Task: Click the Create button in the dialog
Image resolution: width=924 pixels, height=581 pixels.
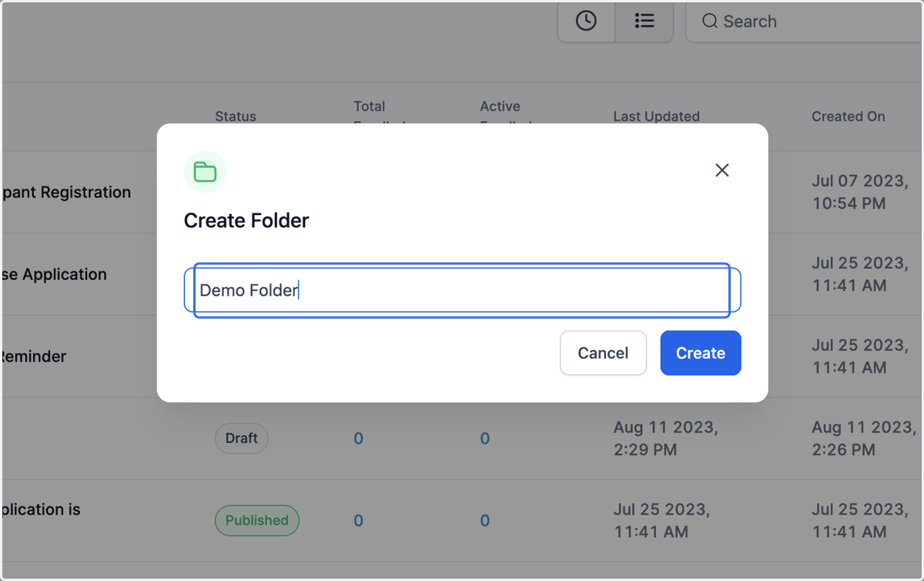Action: click(x=701, y=353)
